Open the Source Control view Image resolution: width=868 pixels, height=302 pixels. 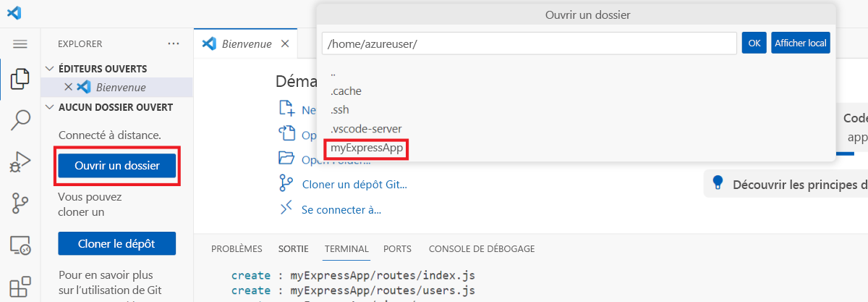(20, 204)
